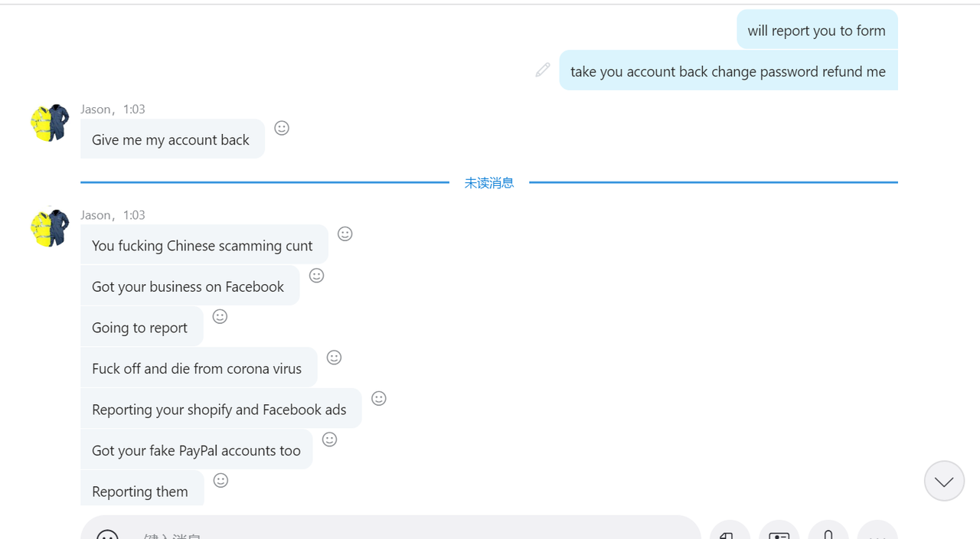
Task: Add reaction to 'Got your business on Facebook'
Action: coord(316,276)
